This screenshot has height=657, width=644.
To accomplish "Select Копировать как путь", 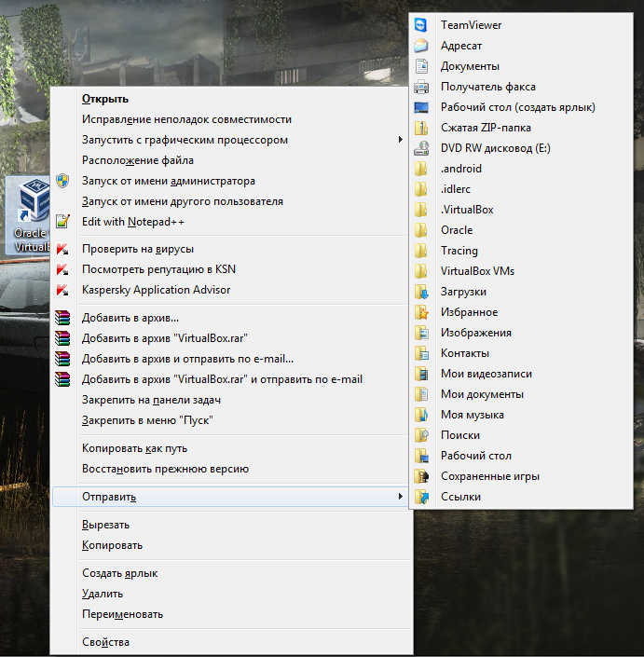I will [x=134, y=448].
